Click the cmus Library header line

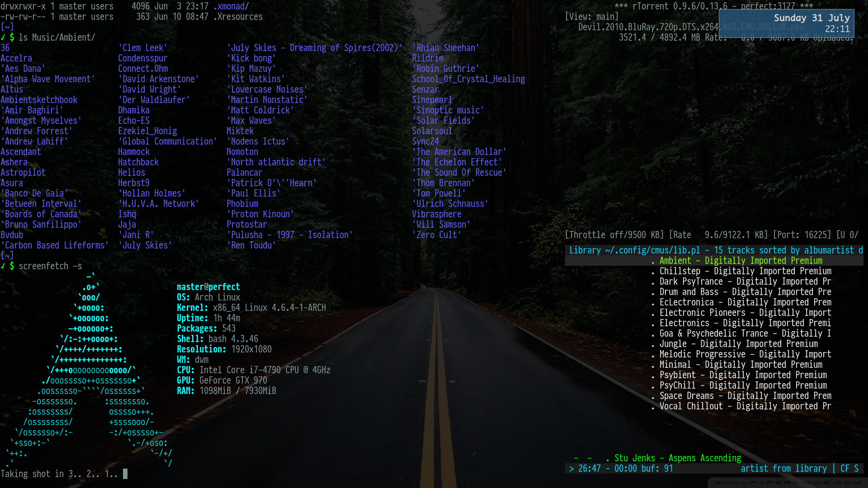[x=714, y=250]
